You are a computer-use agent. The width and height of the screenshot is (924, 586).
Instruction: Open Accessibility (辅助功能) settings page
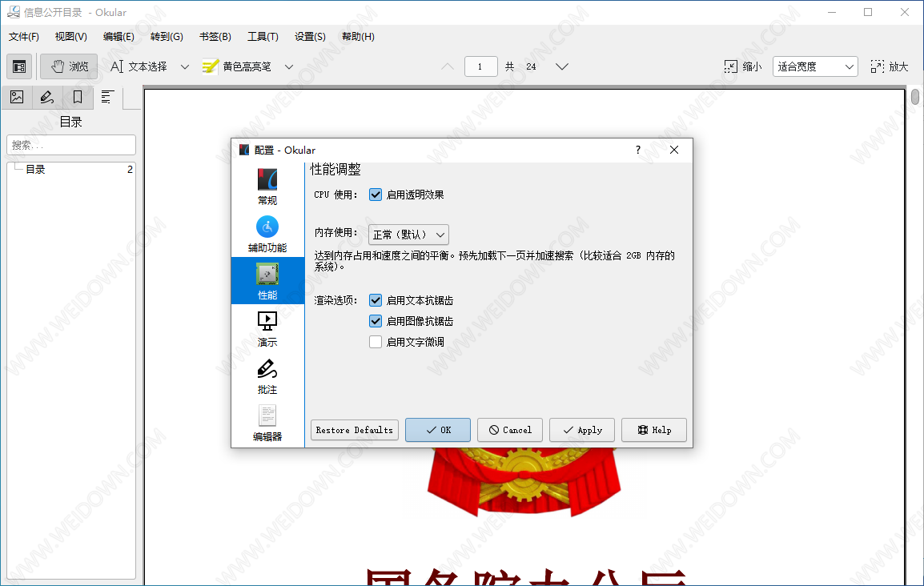267,234
